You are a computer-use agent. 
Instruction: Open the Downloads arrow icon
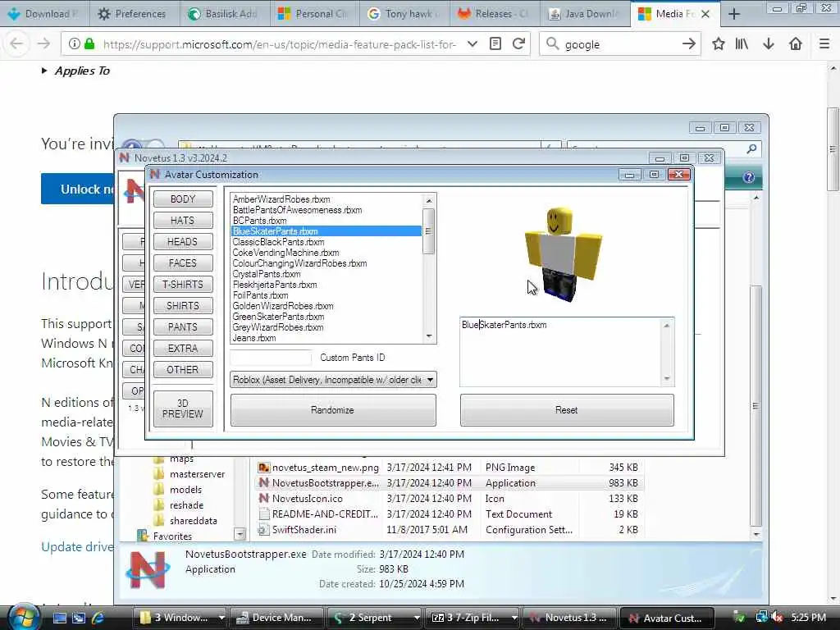[769, 44]
